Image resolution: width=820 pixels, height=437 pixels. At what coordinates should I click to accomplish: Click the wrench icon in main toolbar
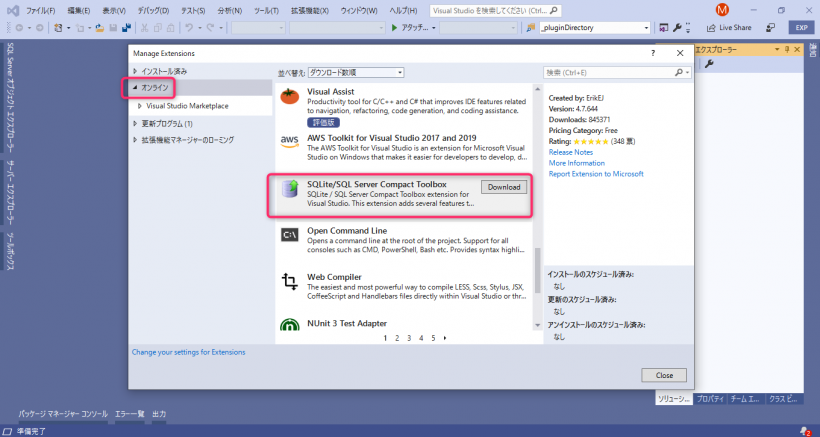pyautogui.click(x=677, y=28)
